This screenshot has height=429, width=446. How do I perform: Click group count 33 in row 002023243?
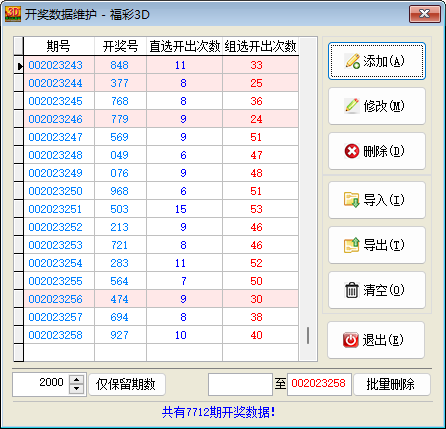(x=260, y=65)
